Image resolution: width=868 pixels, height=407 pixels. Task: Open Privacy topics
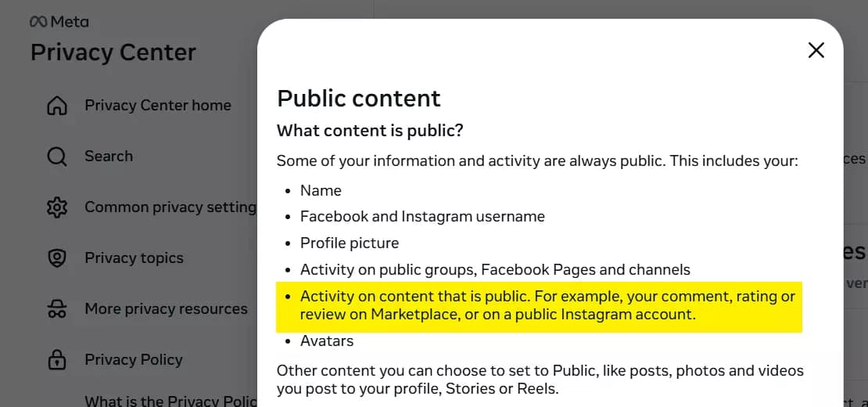(x=134, y=258)
